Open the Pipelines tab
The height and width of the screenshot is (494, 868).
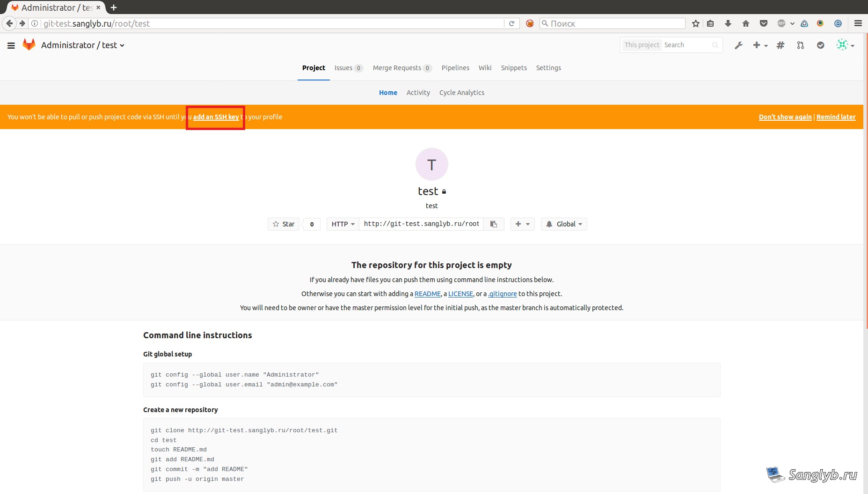pyautogui.click(x=455, y=68)
